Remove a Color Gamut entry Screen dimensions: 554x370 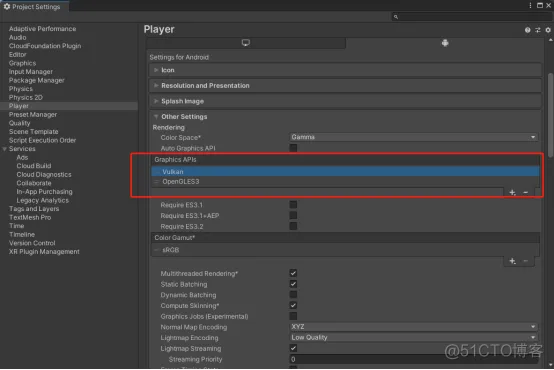coord(525,261)
